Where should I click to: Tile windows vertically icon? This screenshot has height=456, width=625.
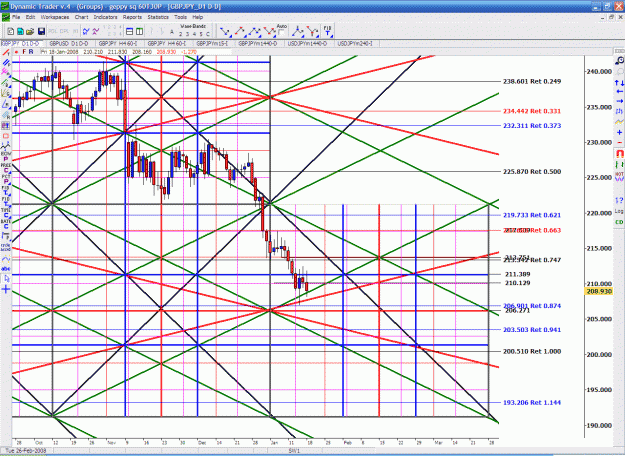[140, 31]
